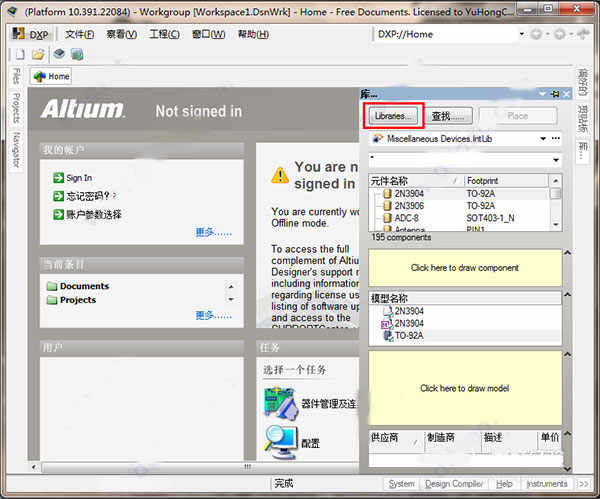Sort by the 元件名称 column header
The height and width of the screenshot is (499, 600).
click(416, 181)
